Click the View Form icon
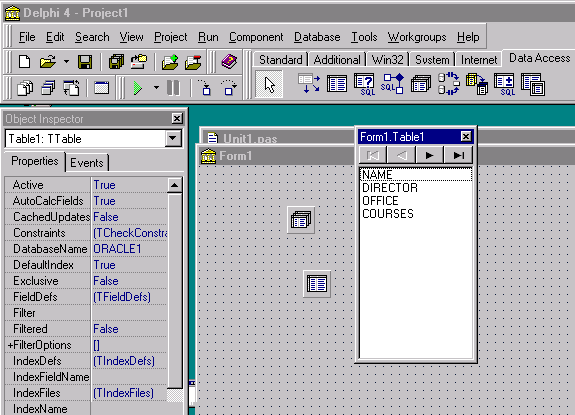The height and width of the screenshot is (415, 575). 48,88
